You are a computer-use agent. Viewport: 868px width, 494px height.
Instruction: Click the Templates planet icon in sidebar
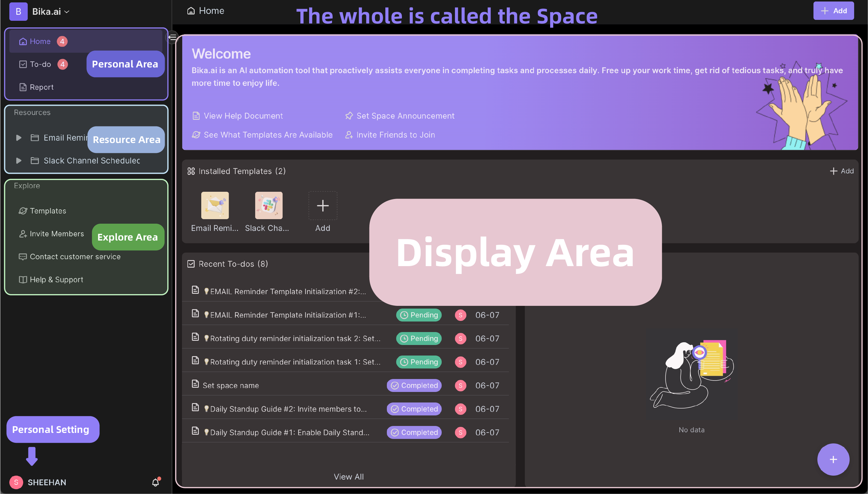click(23, 211)
